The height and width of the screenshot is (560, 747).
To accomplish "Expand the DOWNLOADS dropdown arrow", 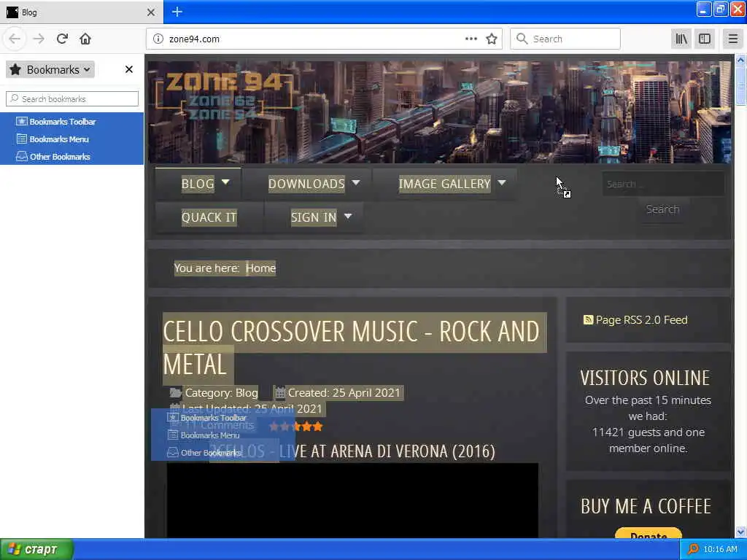I will click(x=356, y=182).
